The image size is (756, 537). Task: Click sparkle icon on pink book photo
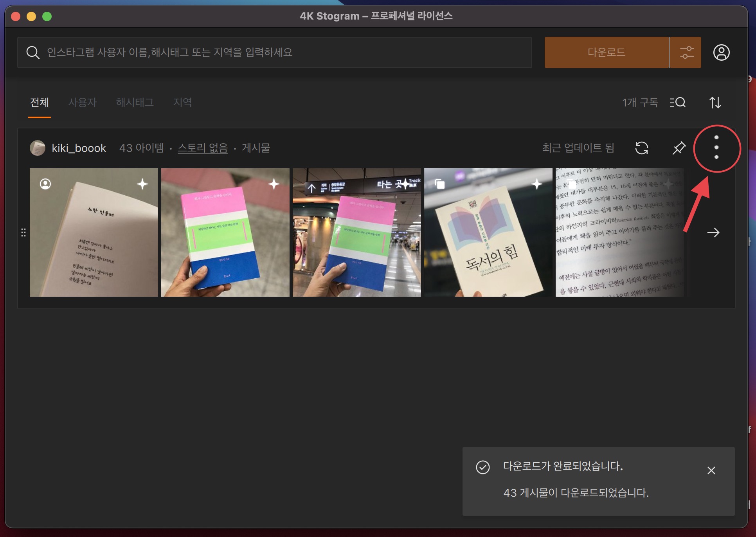click(x=274, y=184)
